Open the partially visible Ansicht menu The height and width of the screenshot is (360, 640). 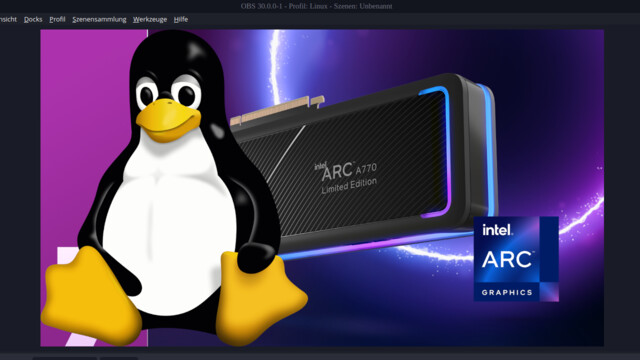(x=8, y=19)
